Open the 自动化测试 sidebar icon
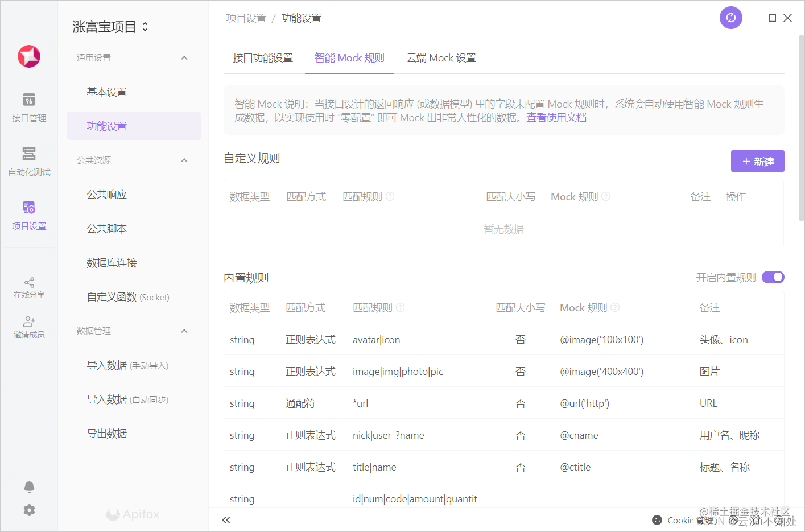This screenshot has width=805, height=532. [x=29, y=162]
